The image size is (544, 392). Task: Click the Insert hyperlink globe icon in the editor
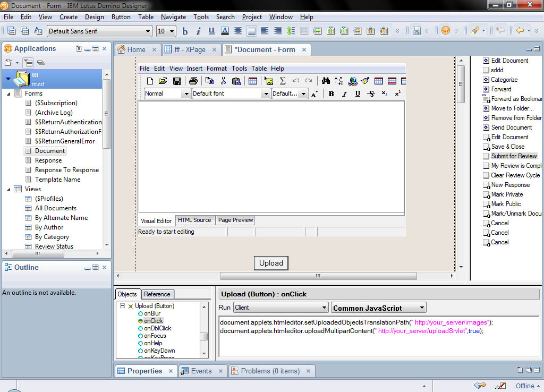(x=353, y=81)
